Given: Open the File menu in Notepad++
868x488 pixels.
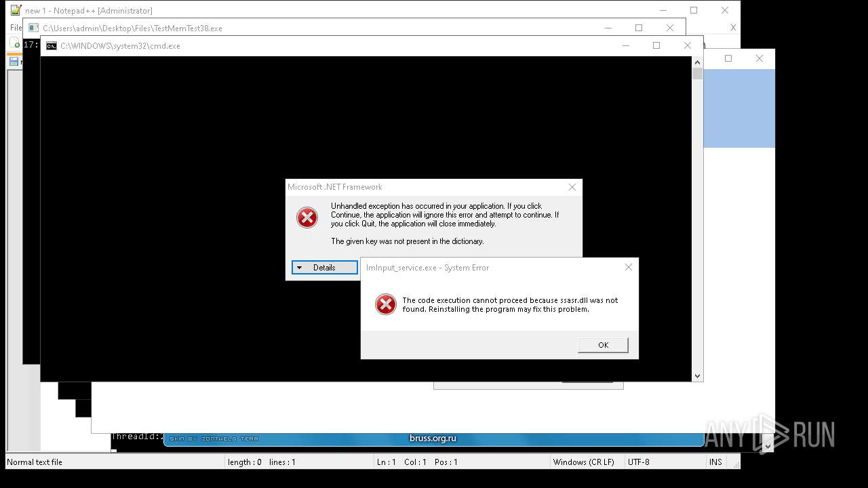Looking at the screenshot, I should [16, 28].
